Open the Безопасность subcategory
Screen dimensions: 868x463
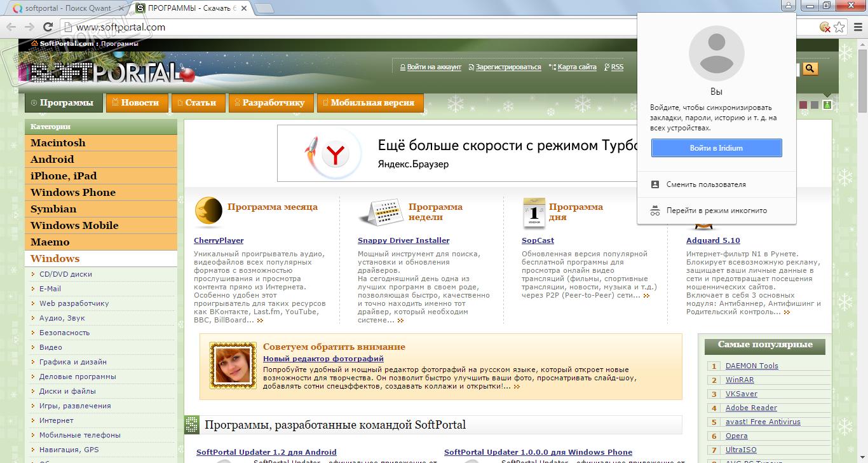[x=64, y=333]
